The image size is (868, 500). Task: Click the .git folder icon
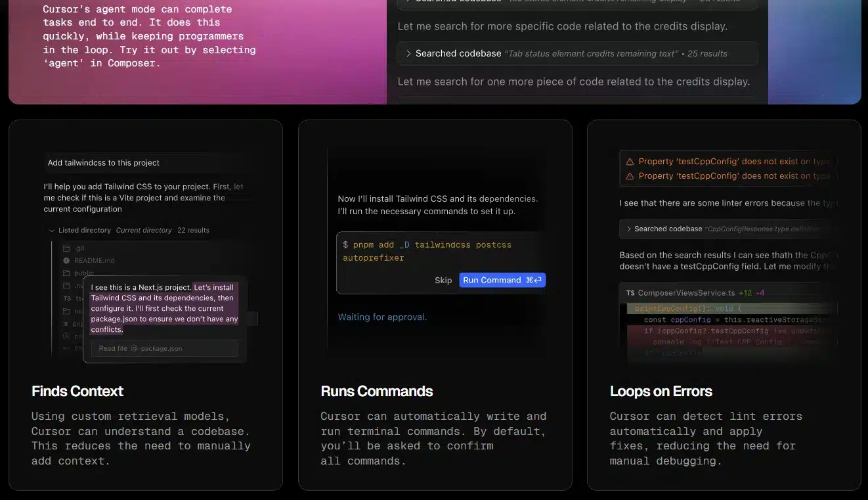click(66, 248)
